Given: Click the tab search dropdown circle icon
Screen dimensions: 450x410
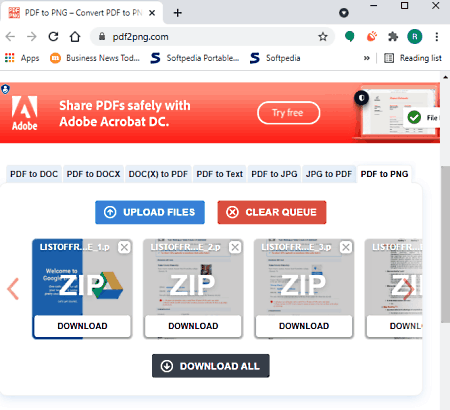Looking at the screenshot, I should point(344,13).
